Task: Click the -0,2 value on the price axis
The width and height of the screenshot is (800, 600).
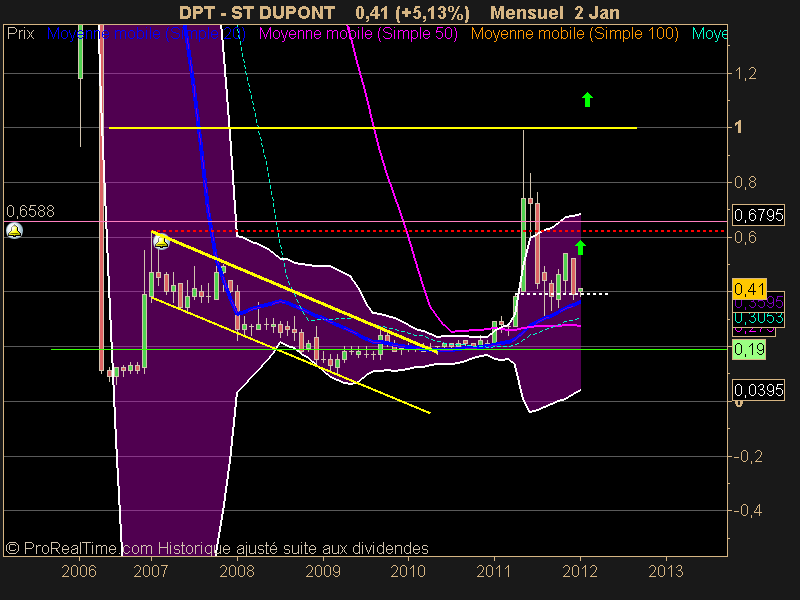Action: (x=747, y=456)
